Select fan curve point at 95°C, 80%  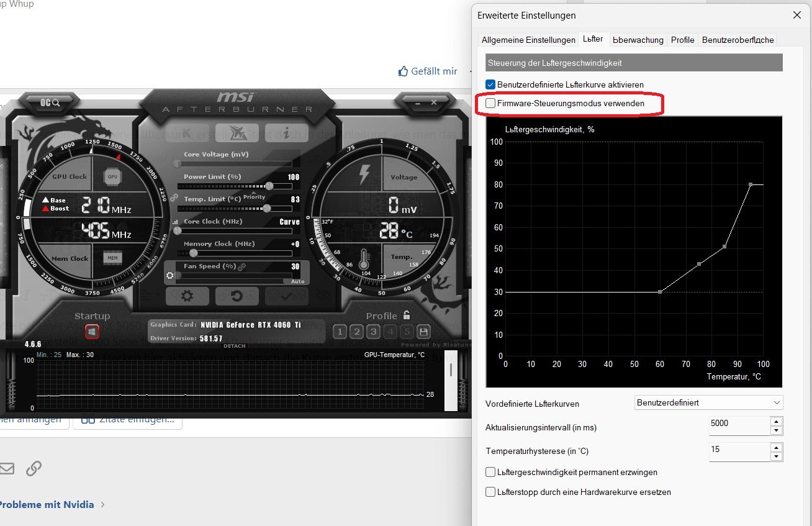(x=750, y=184)
